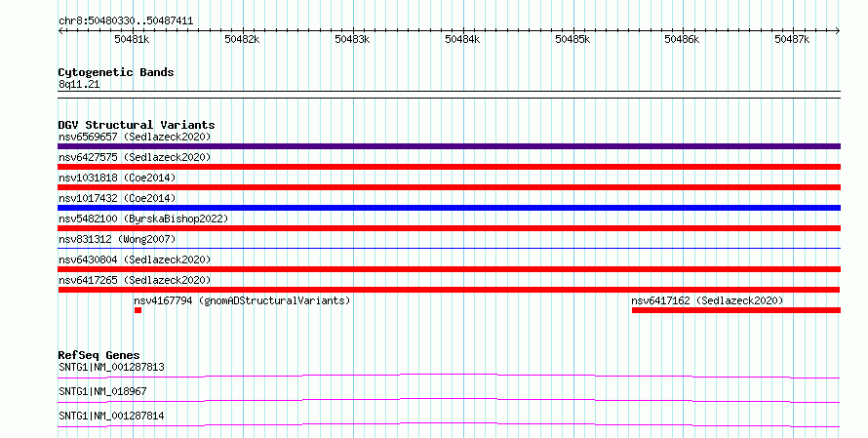This screenshot has width=868, height=438.
Task: Click the chr8:50480330..50487411 coordinate label
Action: tap(126, 21)
